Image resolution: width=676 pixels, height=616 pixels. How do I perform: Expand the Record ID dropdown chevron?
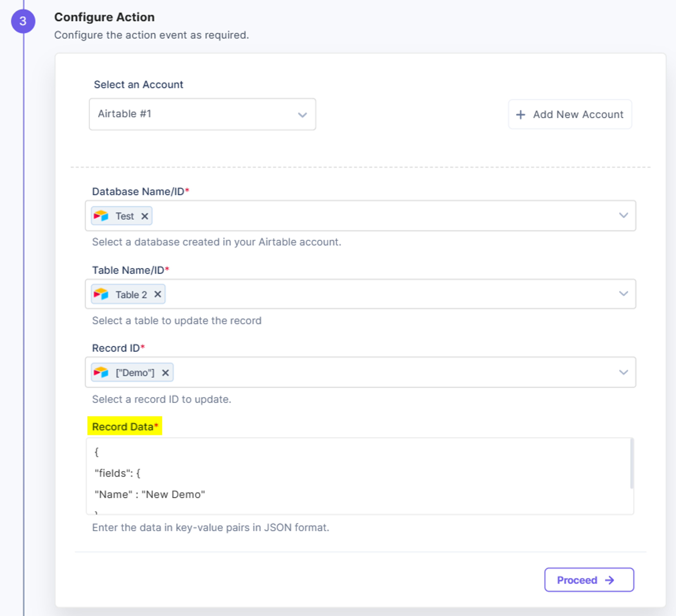click(623, 372)
